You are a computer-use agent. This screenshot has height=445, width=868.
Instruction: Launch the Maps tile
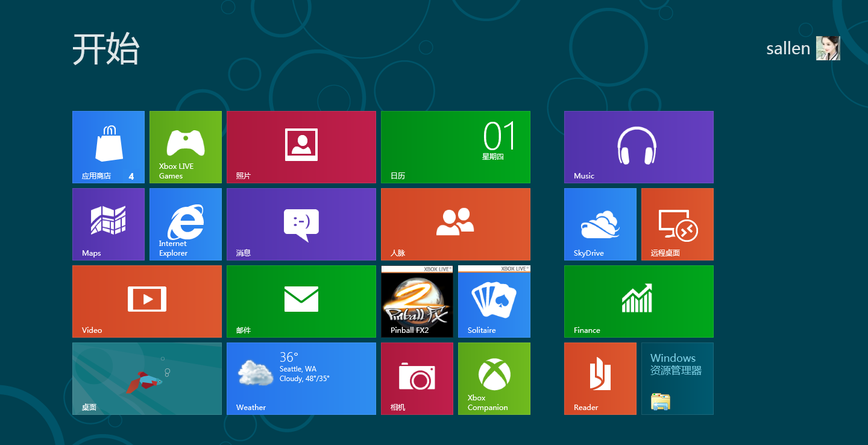pyautogui.click(x=108, y=224)
